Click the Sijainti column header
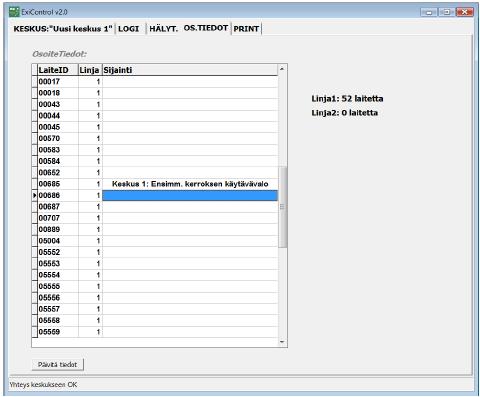 point(190,70)
